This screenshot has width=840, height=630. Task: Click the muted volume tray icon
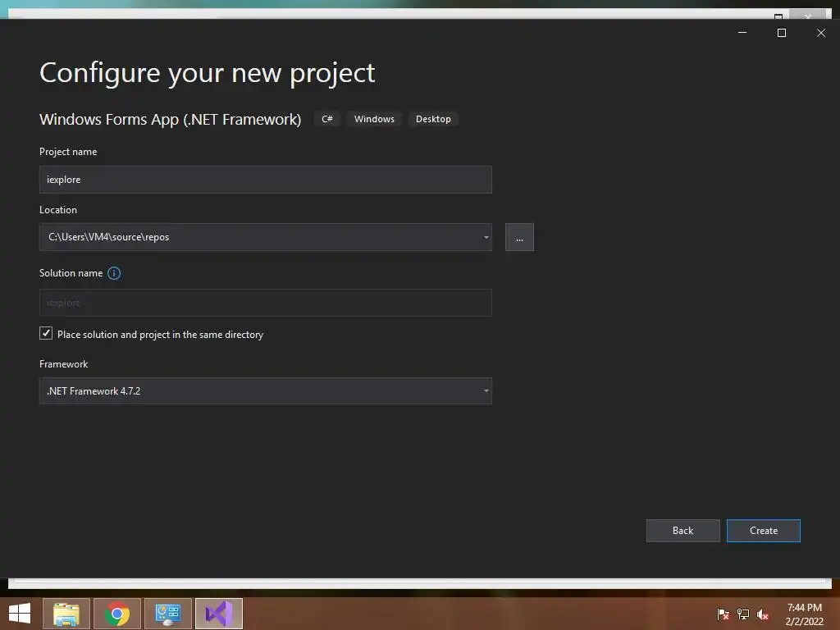pos(762,614)
